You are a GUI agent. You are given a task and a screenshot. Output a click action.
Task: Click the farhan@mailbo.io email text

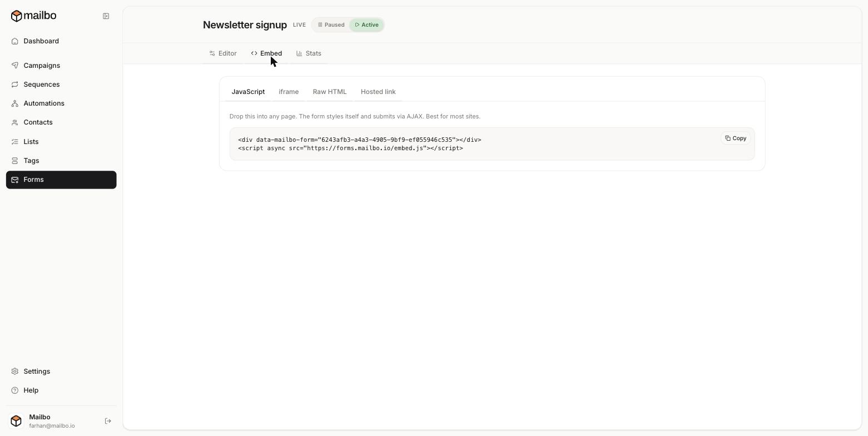(x=52, y=426)
